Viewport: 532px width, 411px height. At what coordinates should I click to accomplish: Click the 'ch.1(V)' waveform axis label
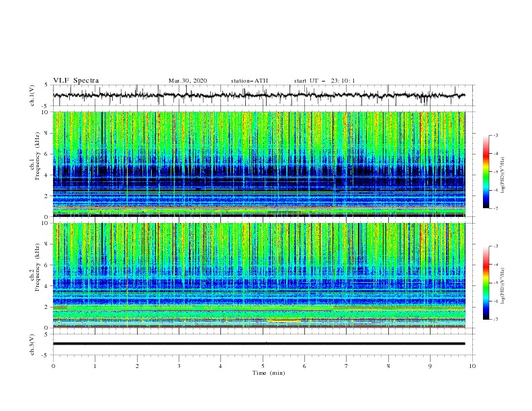[x=32, y=95]
